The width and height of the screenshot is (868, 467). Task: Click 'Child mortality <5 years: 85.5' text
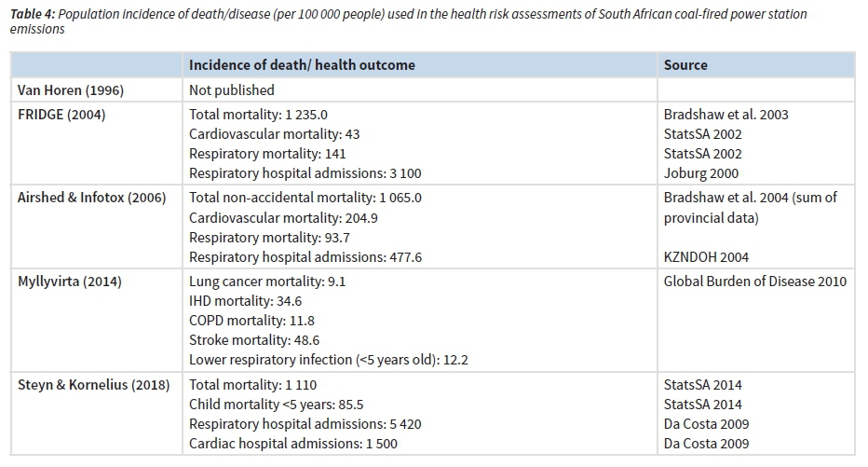click(276, 405)
